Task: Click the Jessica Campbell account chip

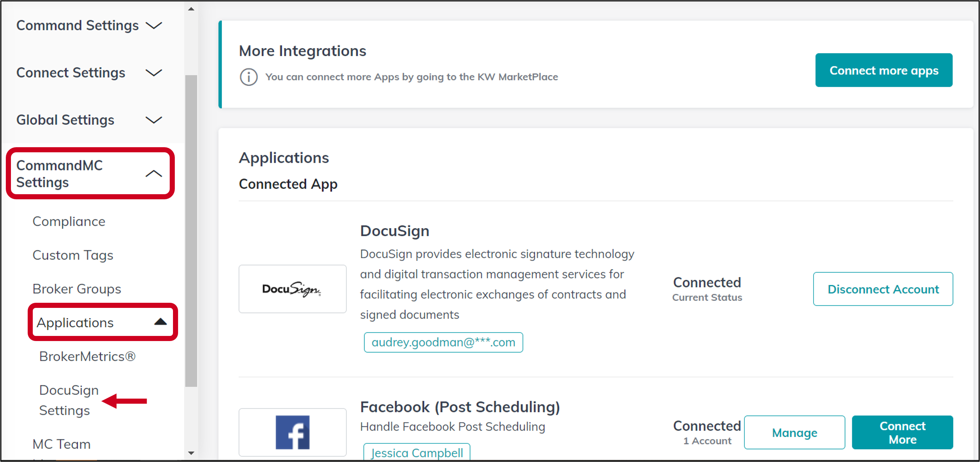Action: click(x=417, y=453)
